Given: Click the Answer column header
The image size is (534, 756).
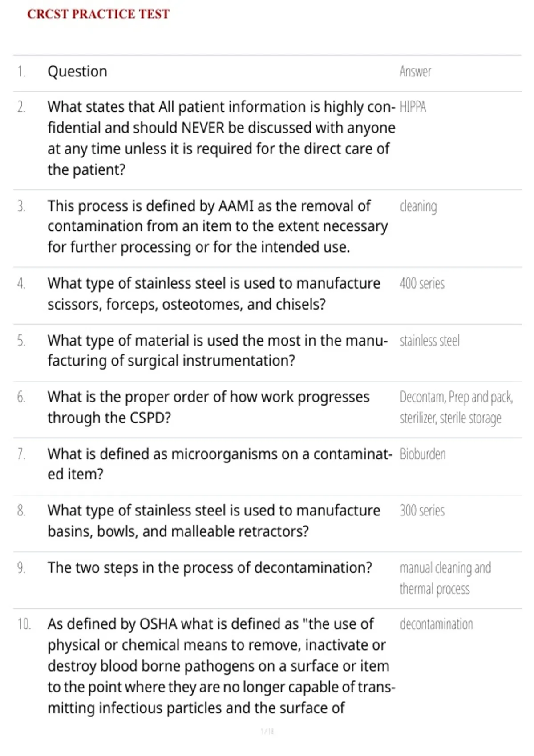Looking at the screenshot, I should point(415,72).
